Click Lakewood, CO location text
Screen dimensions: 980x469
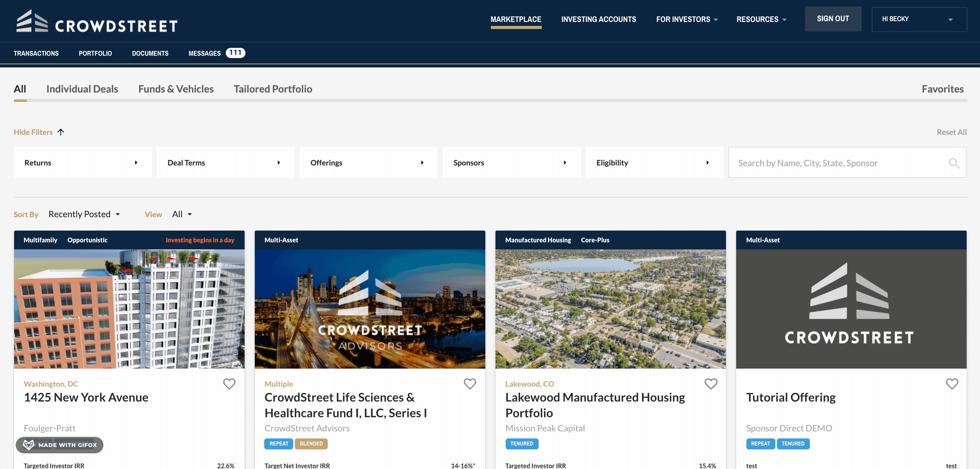click(529, 384)
